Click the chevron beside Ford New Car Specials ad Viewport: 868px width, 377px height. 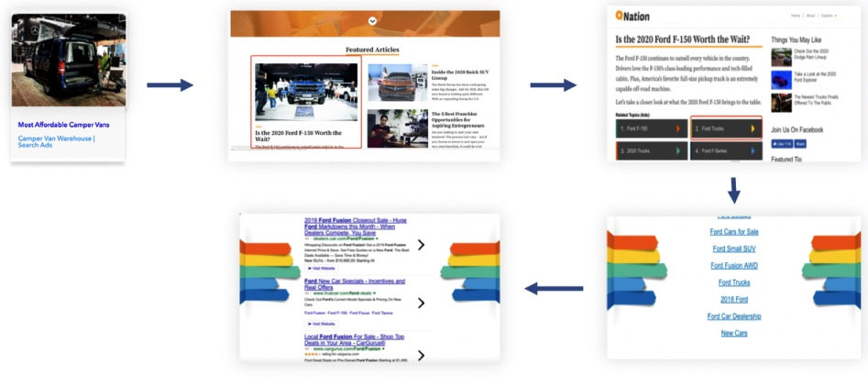422,303
